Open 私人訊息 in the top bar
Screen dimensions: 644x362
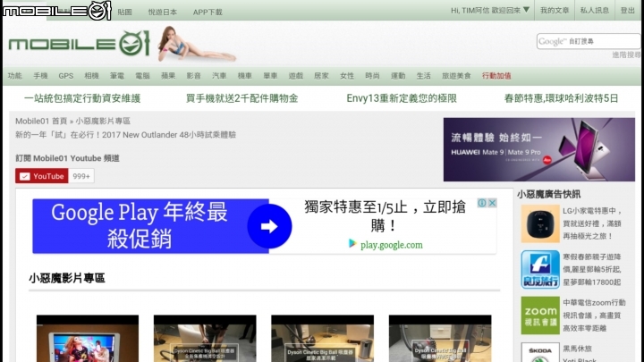tap(594, 10)
